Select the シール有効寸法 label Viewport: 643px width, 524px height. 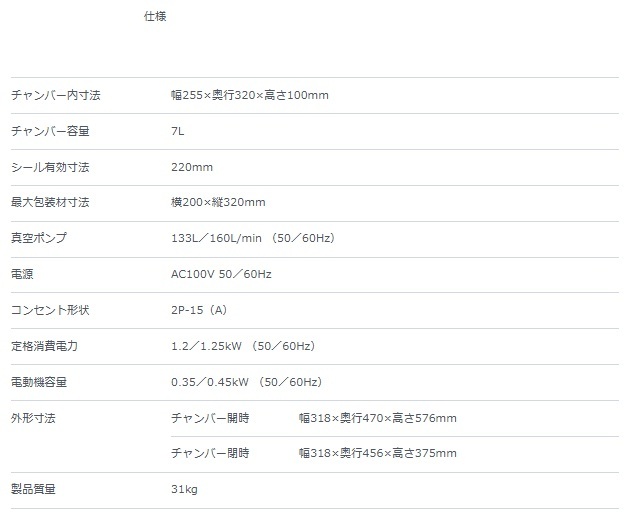click(x=49, y=167)
